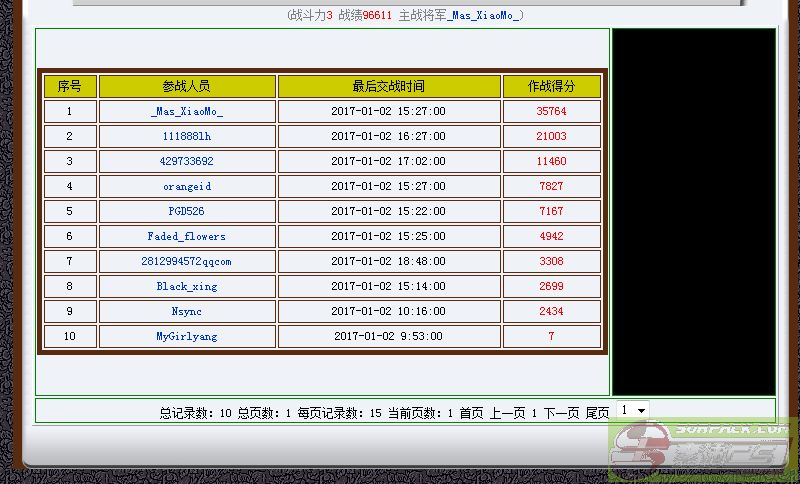This screenshot has height=484, width=800.
Task: Open player _Mas_XiaoMo_ in table row 1
Action: [x=187, y=112]
